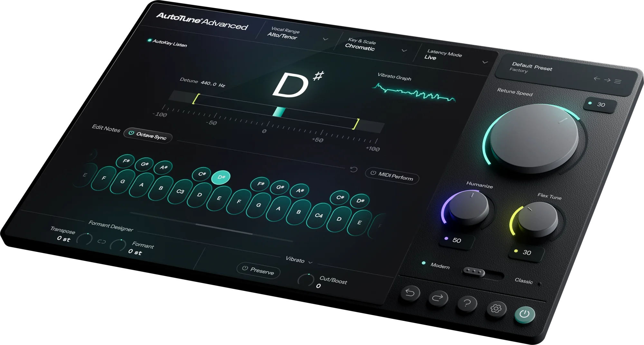The height and width of the screenshot is (345, 644).
Task: Select the highlighted D# note key
Action: (221, 177)
